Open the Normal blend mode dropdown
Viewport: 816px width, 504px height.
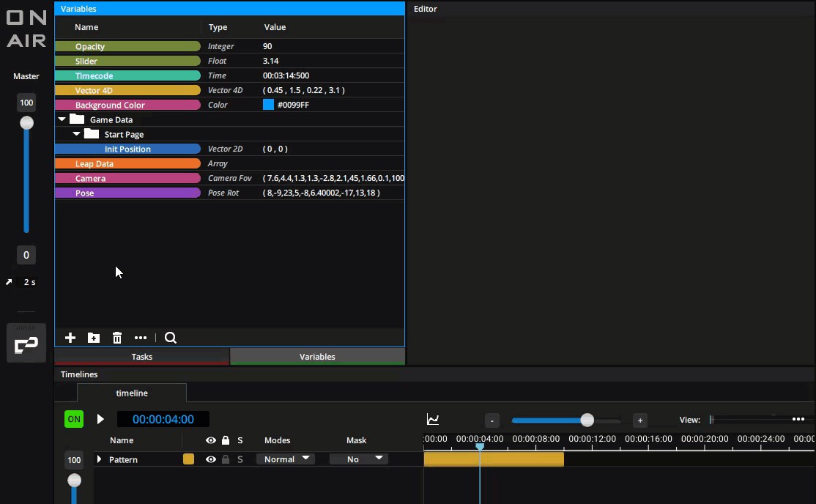click(x=286, y=459)
